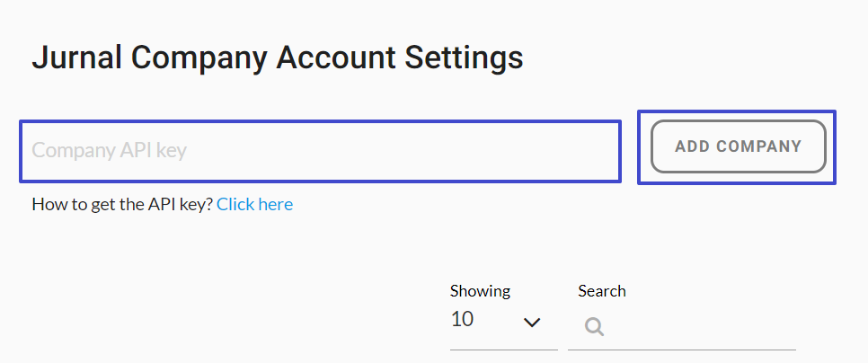Activate the search field next to magnifier
Screen dimensions: 868x363
697,327
